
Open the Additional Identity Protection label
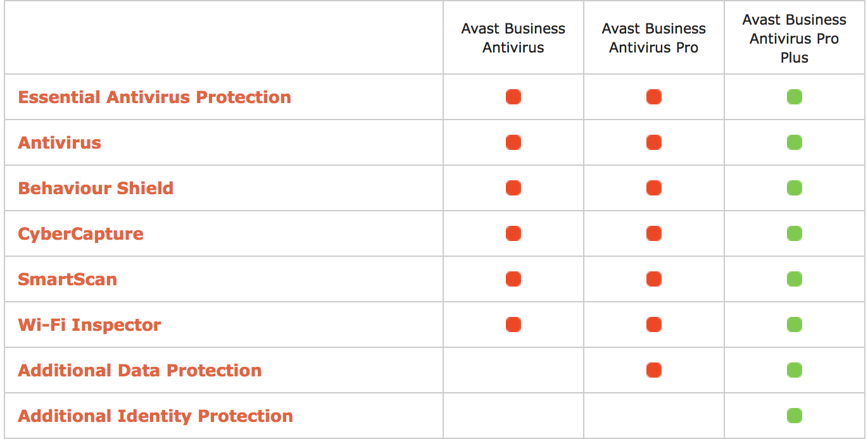(155, 416)
